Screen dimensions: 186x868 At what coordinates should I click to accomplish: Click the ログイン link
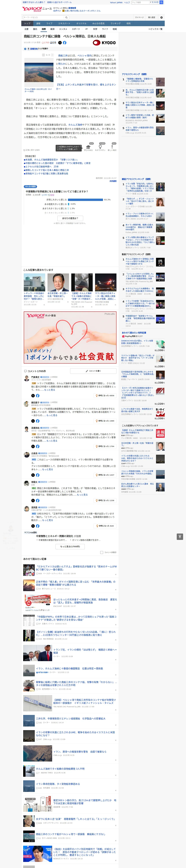pos(57,11)
